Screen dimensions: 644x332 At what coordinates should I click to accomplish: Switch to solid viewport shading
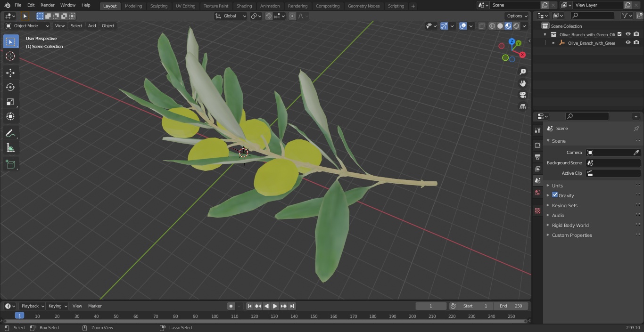500,26
